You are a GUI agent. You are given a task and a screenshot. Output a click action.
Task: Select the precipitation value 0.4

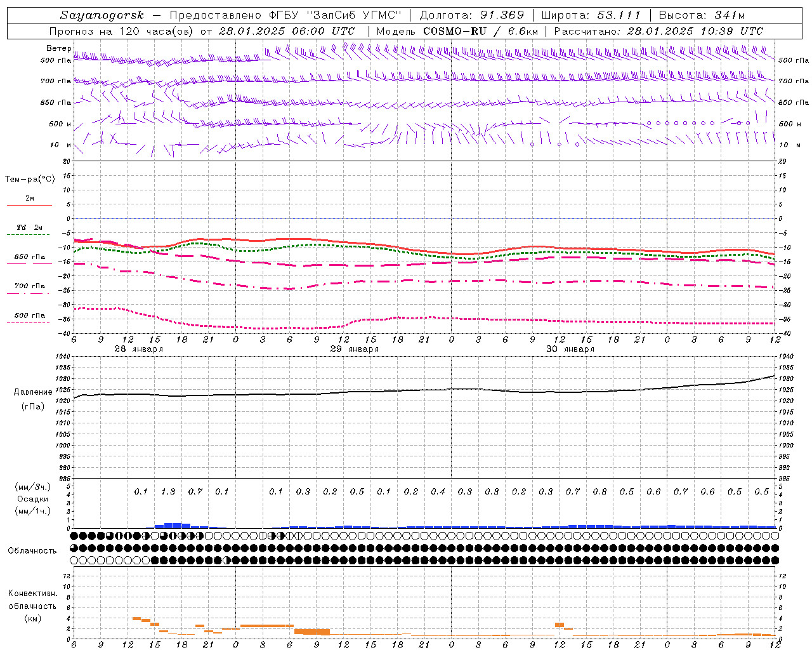pyautogui.click(x=438, y=492)
